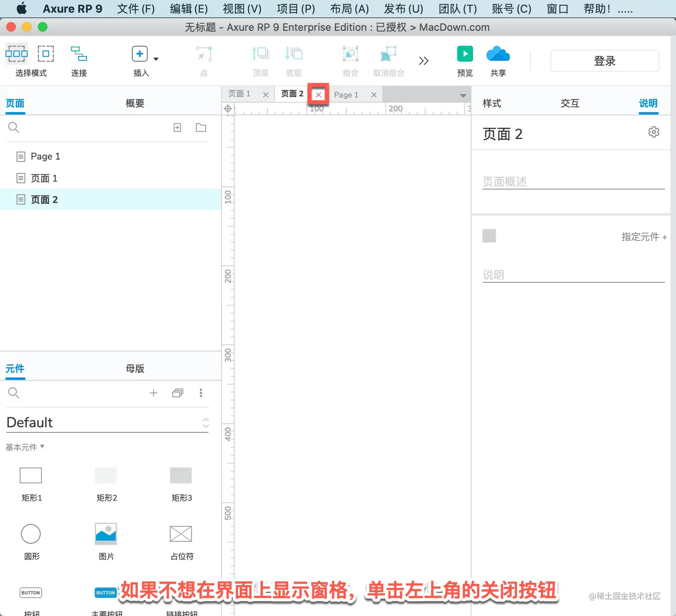Switch to the 说明 notes tab

(x=648, y=103)
